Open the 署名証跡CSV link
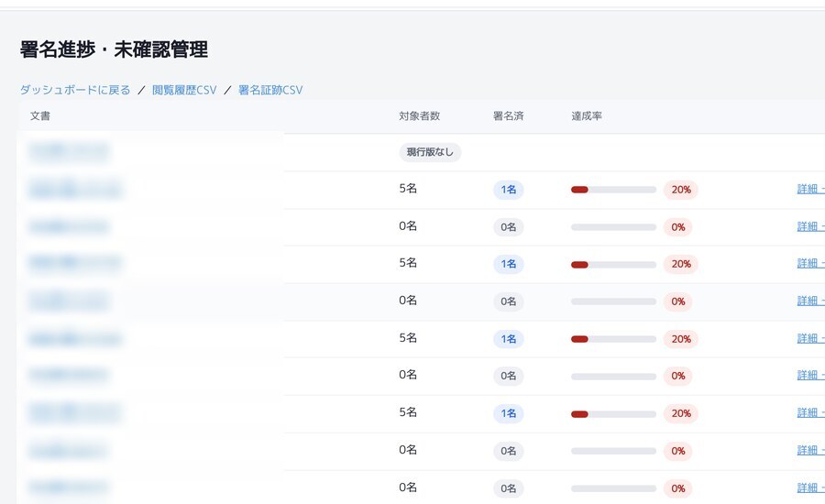 [270, 90]
